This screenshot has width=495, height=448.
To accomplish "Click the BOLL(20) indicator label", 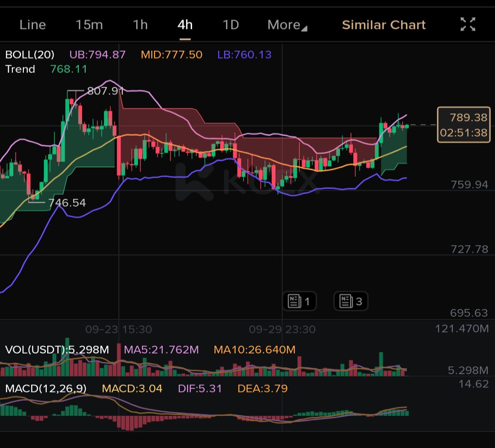I will click(30, 55).
